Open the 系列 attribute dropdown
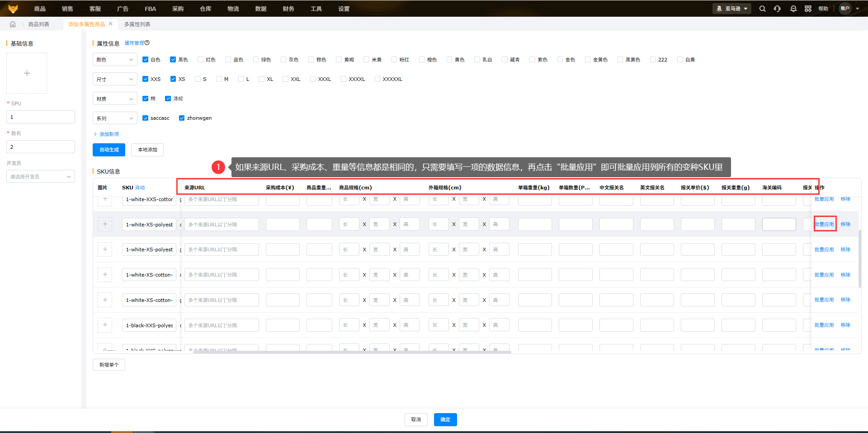 point(115,118)
